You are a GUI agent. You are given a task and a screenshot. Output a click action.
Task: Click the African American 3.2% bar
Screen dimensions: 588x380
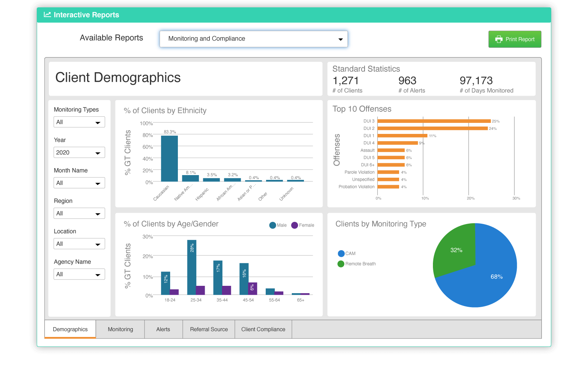(232, 180)
